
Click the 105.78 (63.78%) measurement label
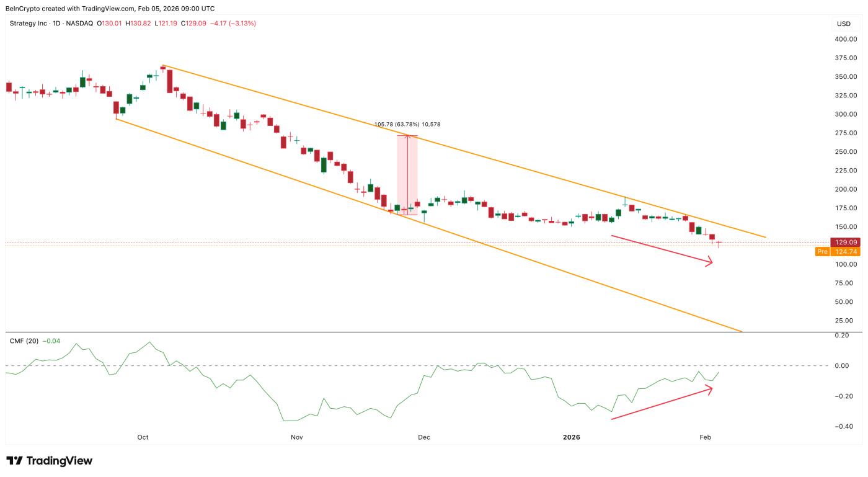pyautogui.click(x=406, y=125)
